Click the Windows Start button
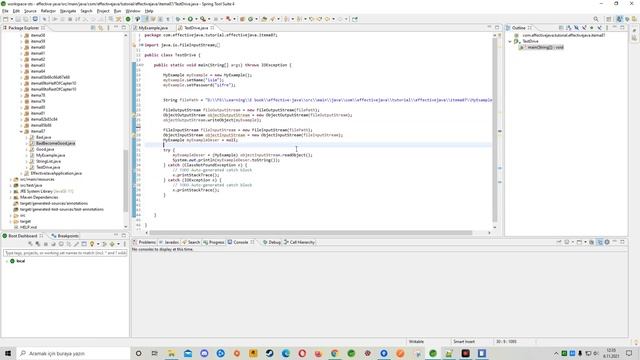 [x=8, y=353]
